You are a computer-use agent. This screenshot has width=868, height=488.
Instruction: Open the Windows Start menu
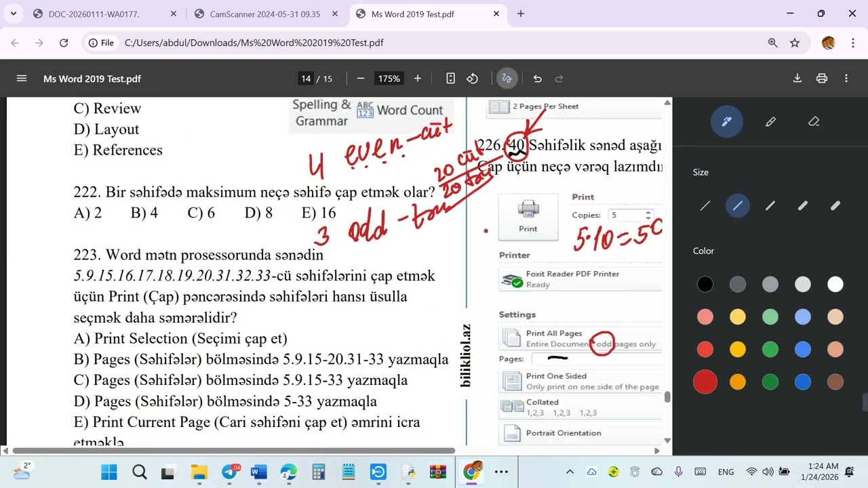coord(109,472)
